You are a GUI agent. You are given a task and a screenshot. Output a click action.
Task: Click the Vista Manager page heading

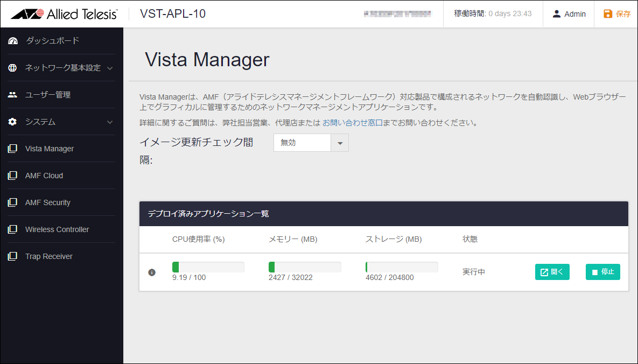click(207, 59)
